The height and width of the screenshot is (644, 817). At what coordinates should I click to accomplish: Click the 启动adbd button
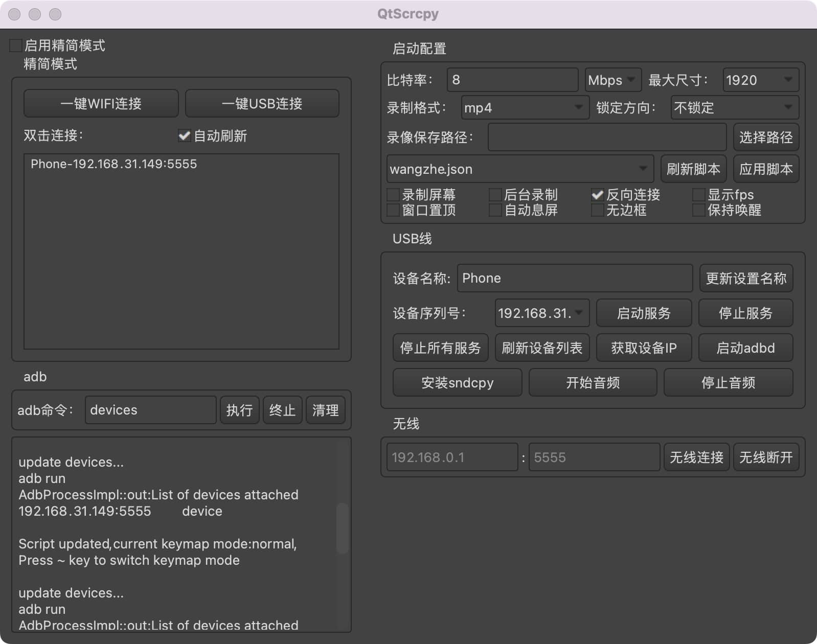(745, 348)
